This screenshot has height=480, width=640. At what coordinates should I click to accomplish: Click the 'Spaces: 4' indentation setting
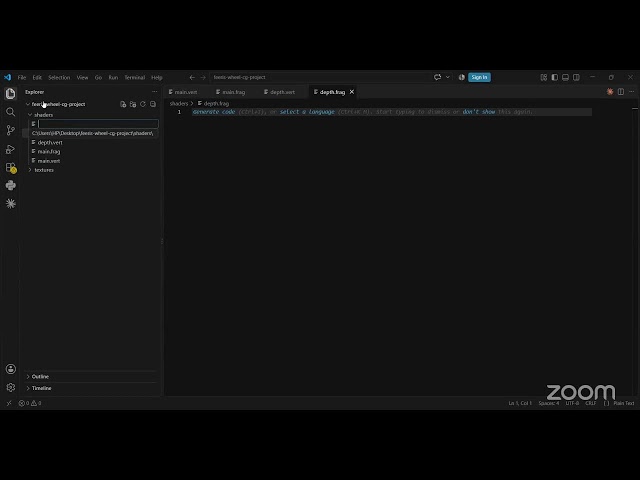[549, 403]
